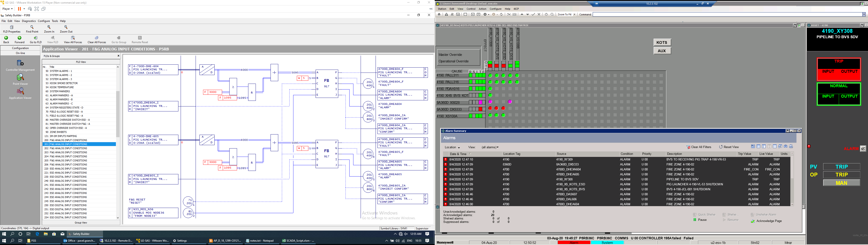Click Master Override indicator in matrix
This screenshot has width=868, height=245.
click(450, 54)
